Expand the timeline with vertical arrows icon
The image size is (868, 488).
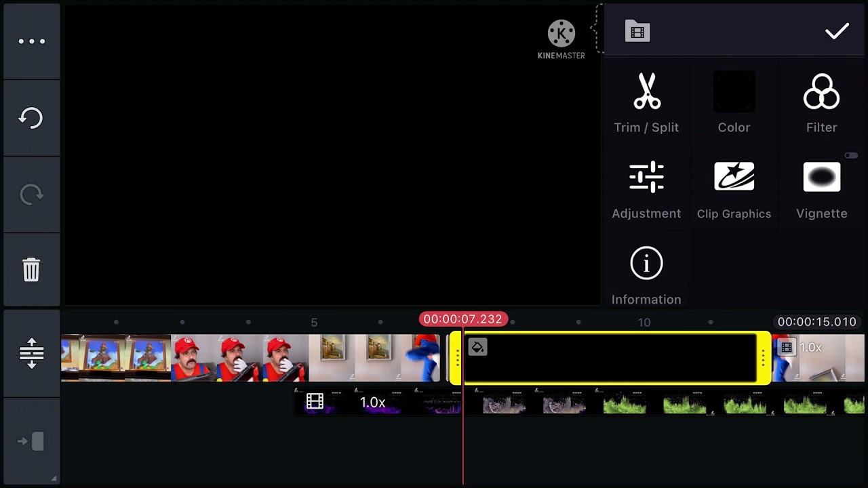(31, 353)
